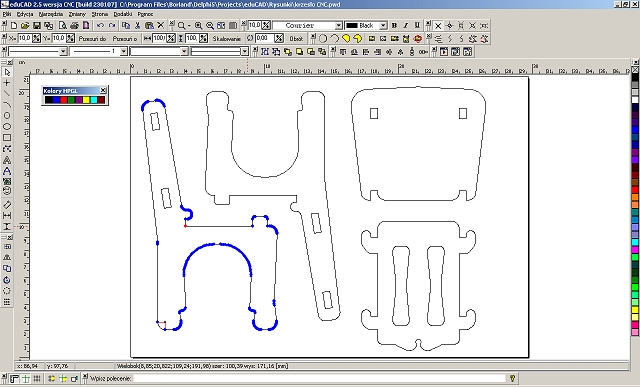This screenshot has width=640, height=387.
Task: Click the Undo arrow icon
Action: (x=100, y=26)
